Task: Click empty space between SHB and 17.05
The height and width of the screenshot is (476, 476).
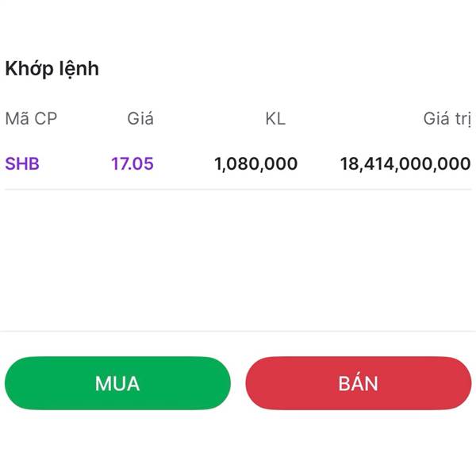Action: point(75,164)
